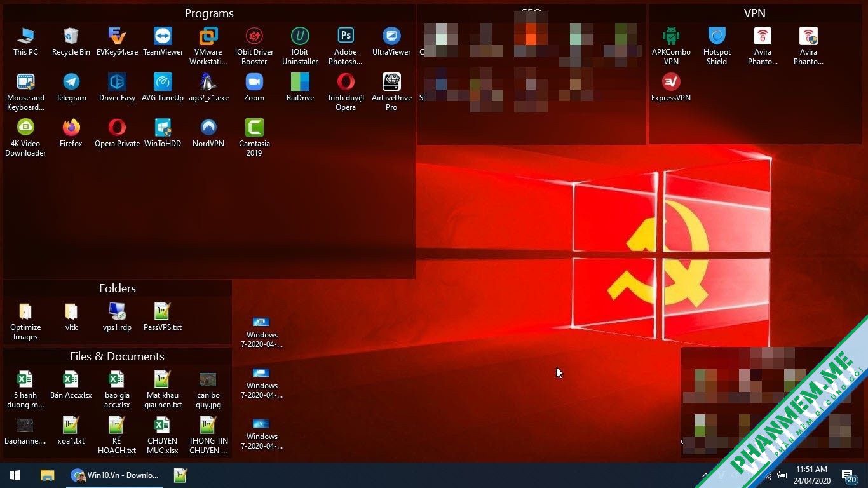This screenshot has width=868, height=488.
Task: Select the Bán Acc.xlsx spreadsheet
Action: click(x=71, y=384)
